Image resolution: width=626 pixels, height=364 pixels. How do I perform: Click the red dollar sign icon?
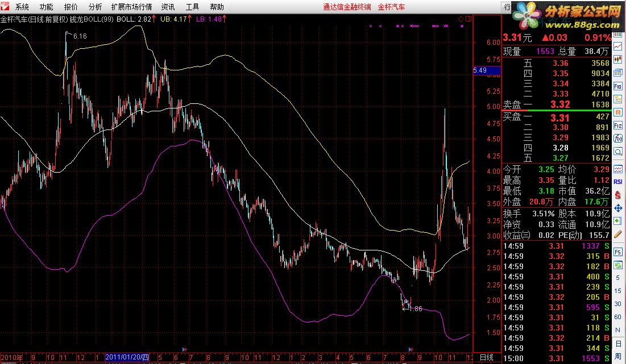tap(617, 195)
